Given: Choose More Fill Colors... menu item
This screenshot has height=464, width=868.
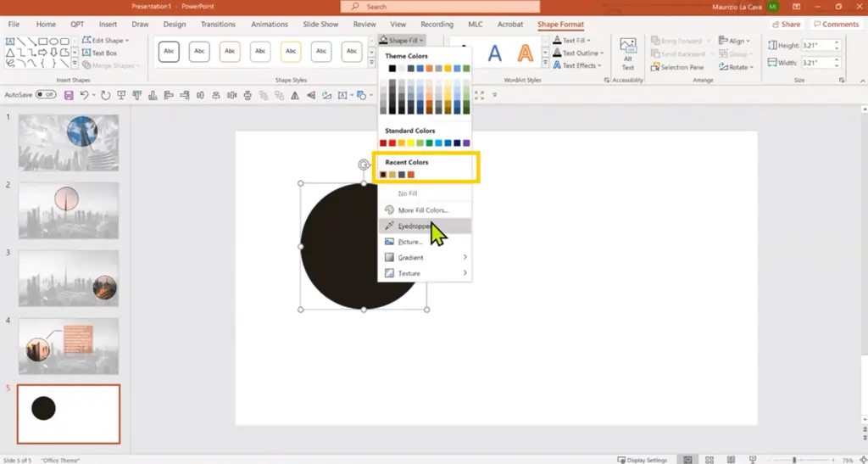Looking at the screenshot, I should pos(425,210).
